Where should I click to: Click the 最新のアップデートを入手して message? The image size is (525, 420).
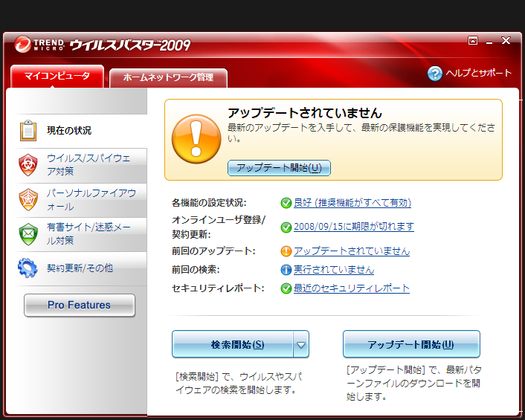tap(361, 132)
